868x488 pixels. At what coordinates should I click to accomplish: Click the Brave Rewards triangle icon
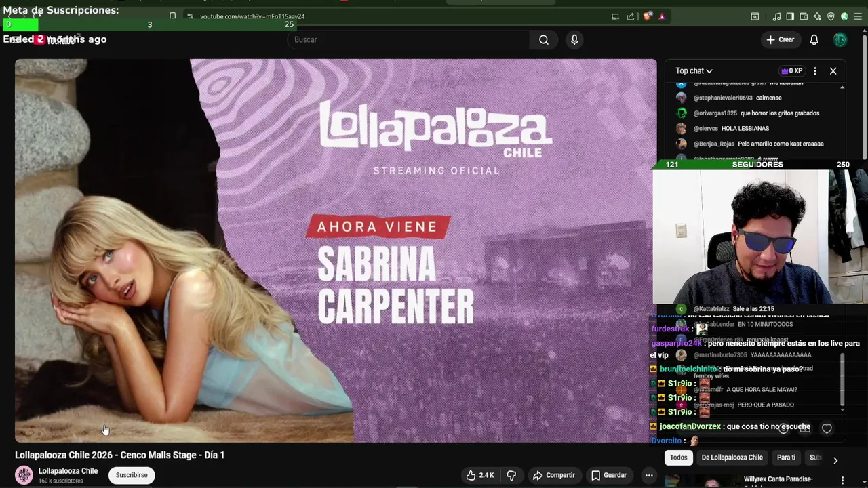click(x=662, y=16)
